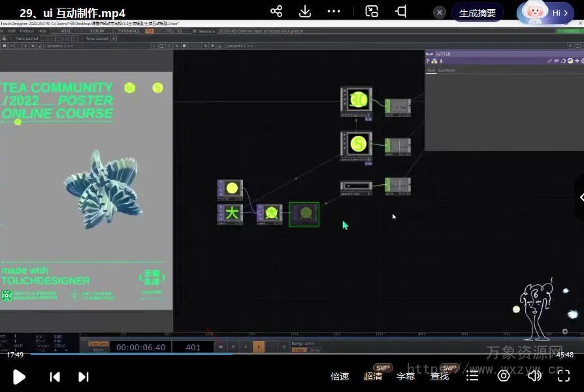Open the 倍速 playback speed menu
Screen dimensions: 584x392
point(340,376)
